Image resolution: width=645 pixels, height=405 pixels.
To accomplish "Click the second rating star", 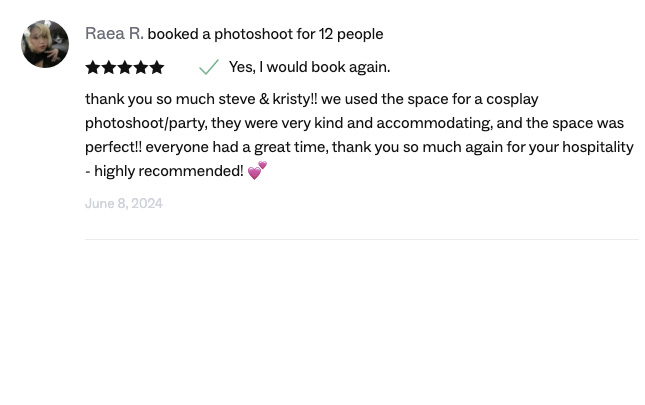I will 109,68.
